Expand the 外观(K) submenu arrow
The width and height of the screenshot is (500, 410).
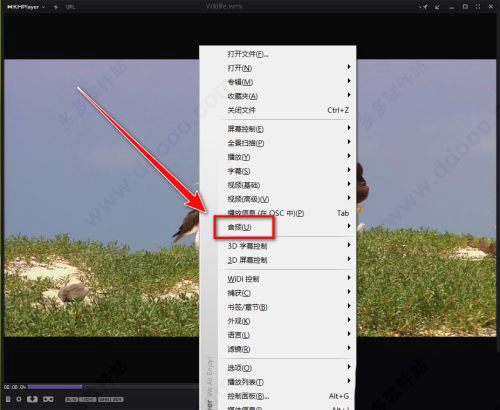(x=349, y=320)
